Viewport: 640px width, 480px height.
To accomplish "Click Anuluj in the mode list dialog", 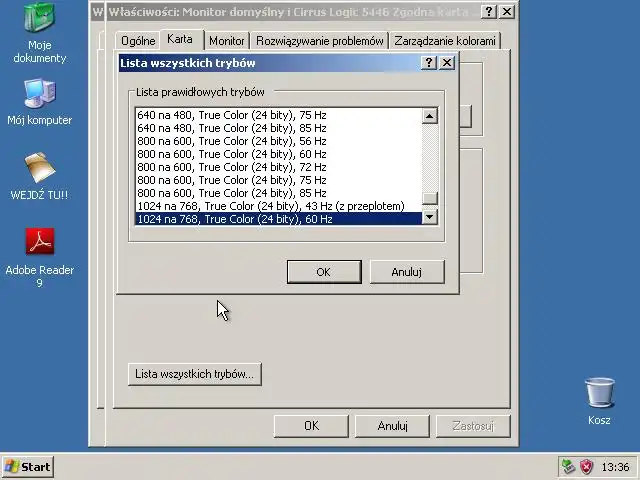I will click(407, 272).
